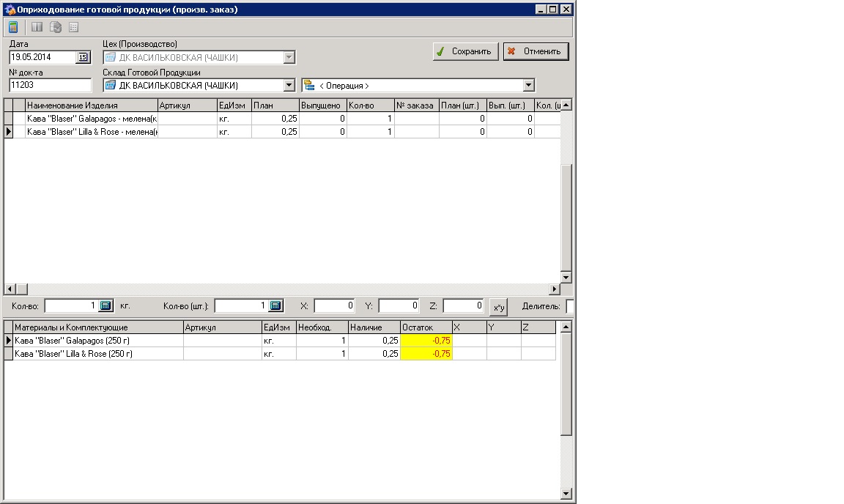Open calculator beside Кол-во kg field
This screenshot has width=844, height=504.
pos(105,305)
